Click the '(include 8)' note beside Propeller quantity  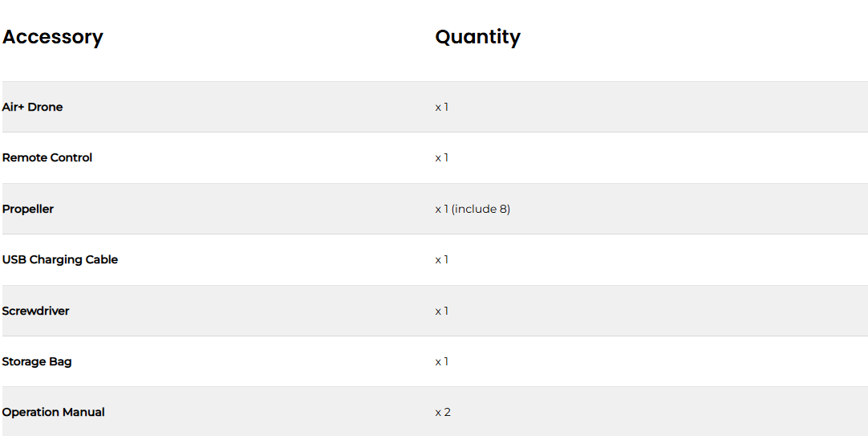[481, 209]
